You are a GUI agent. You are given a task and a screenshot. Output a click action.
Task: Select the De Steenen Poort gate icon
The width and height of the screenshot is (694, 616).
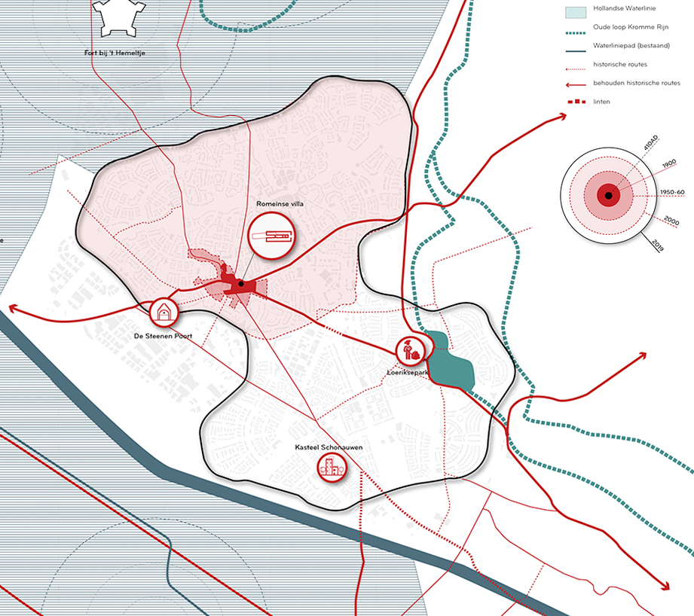(162, 311)
